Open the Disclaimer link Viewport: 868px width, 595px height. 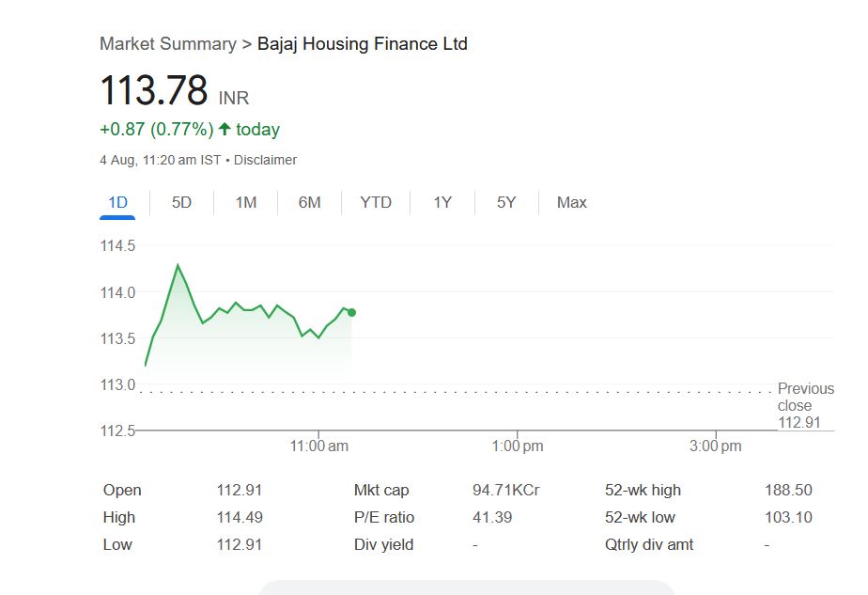tap(265, 160)
